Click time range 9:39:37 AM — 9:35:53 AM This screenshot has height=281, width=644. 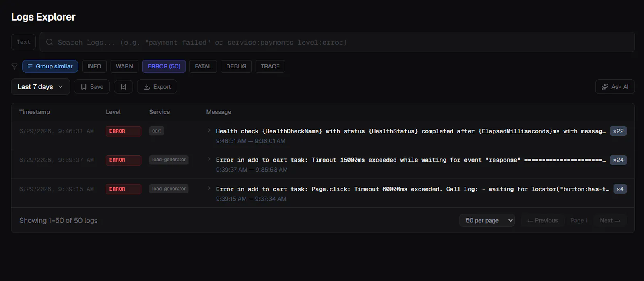tap(252, 170)
